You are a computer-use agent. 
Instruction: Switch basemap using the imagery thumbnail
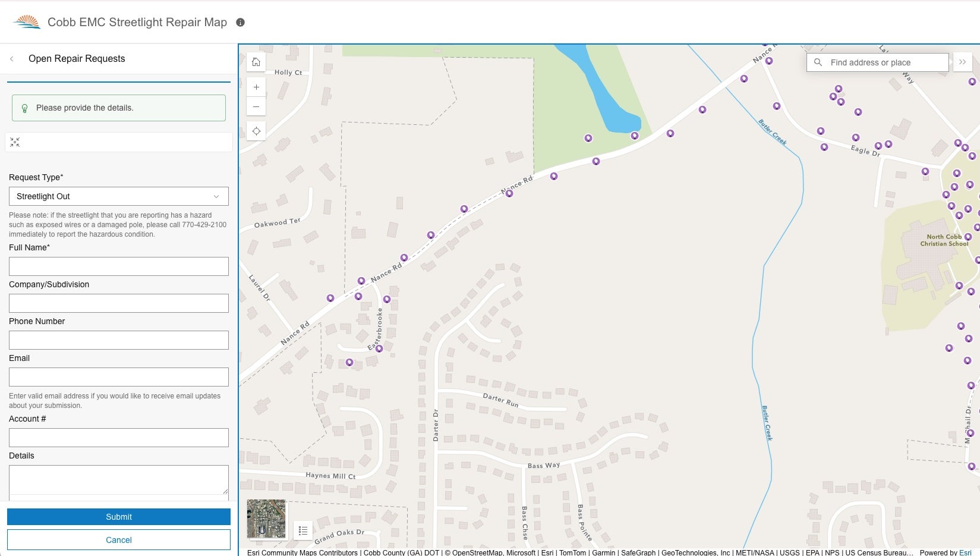click(266, 519)
